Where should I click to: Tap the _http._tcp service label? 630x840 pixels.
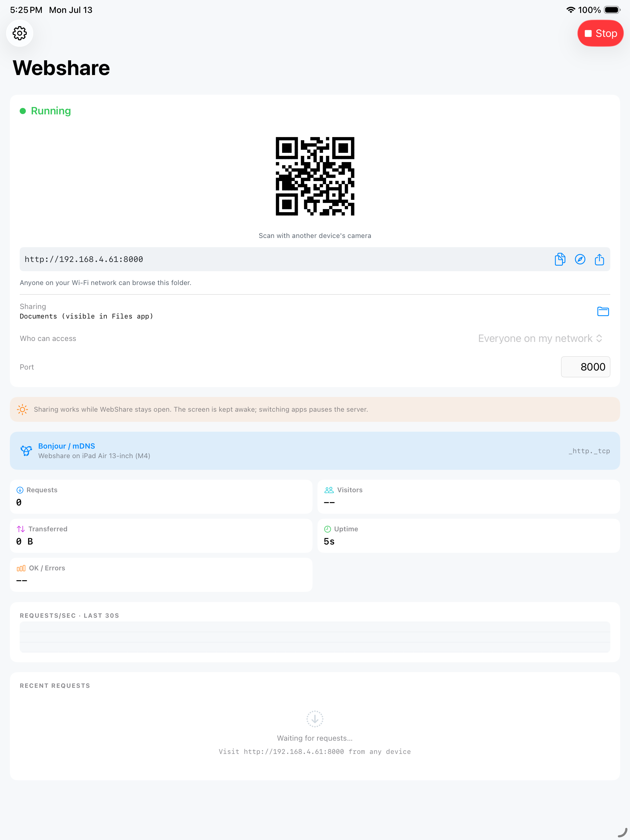pos(589,451)
